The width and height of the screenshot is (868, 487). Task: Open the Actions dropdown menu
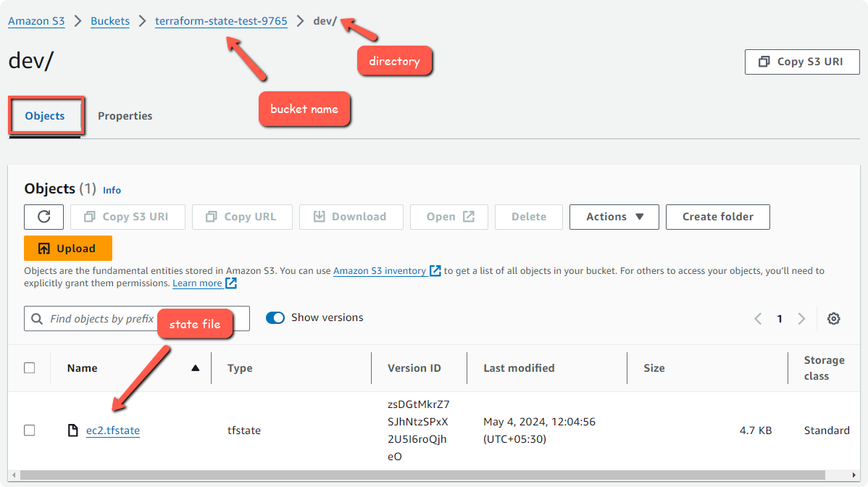[x=614, y=217]
